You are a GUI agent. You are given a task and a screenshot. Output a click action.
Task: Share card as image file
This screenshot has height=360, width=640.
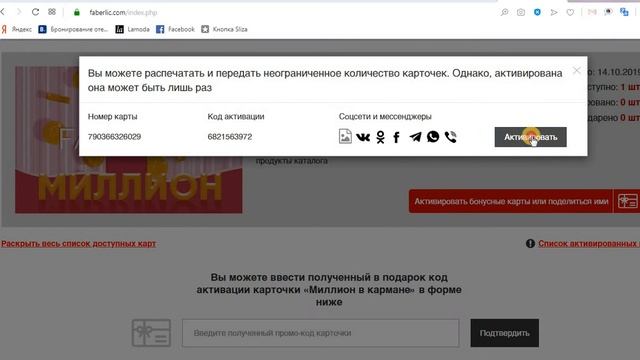(x=345, y=136)
